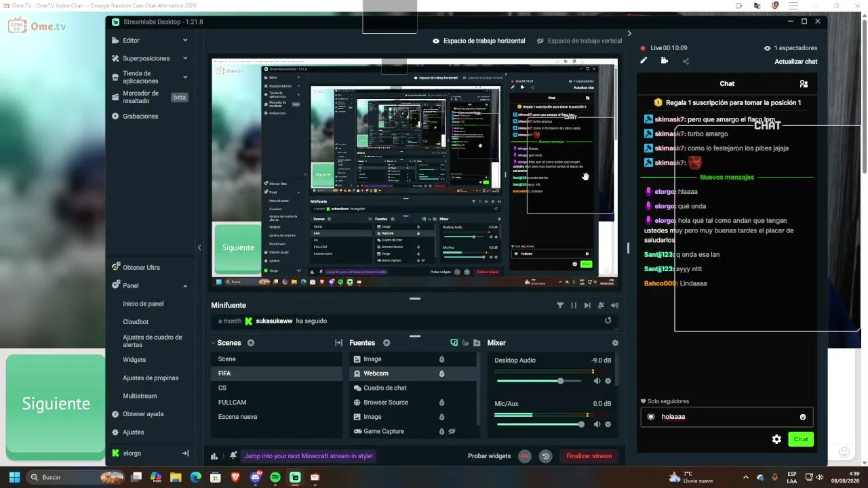Open the elorgo account logout icon
Image resolution: width=868 pixels, height=488 pixels.
(185, 453)
